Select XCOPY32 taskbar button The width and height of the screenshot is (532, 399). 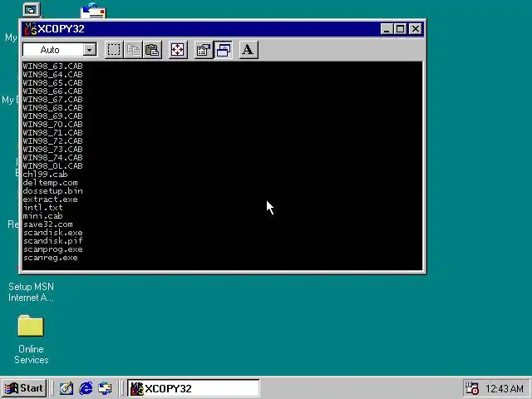(x=194, y=388)
